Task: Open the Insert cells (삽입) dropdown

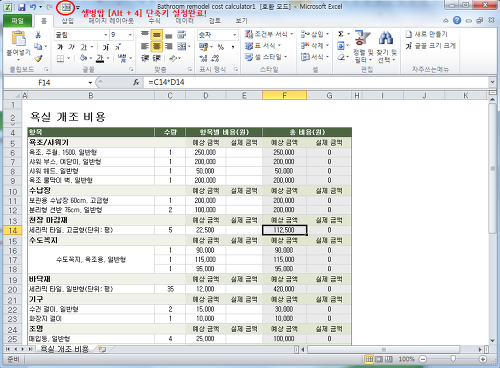Action: [x=315, y=34]
